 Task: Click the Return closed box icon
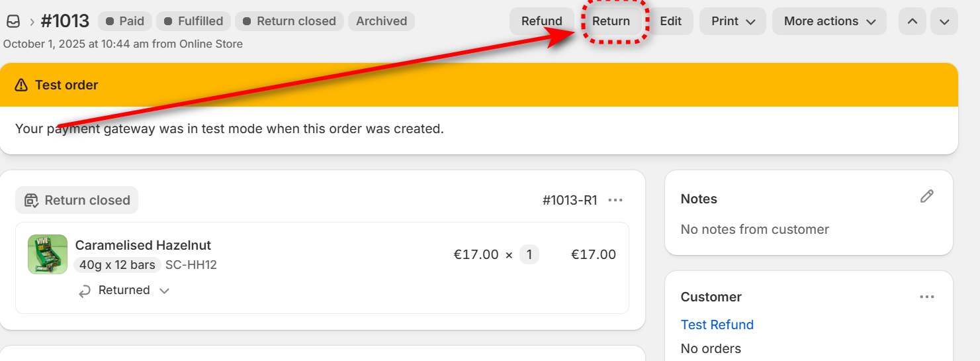31,200
